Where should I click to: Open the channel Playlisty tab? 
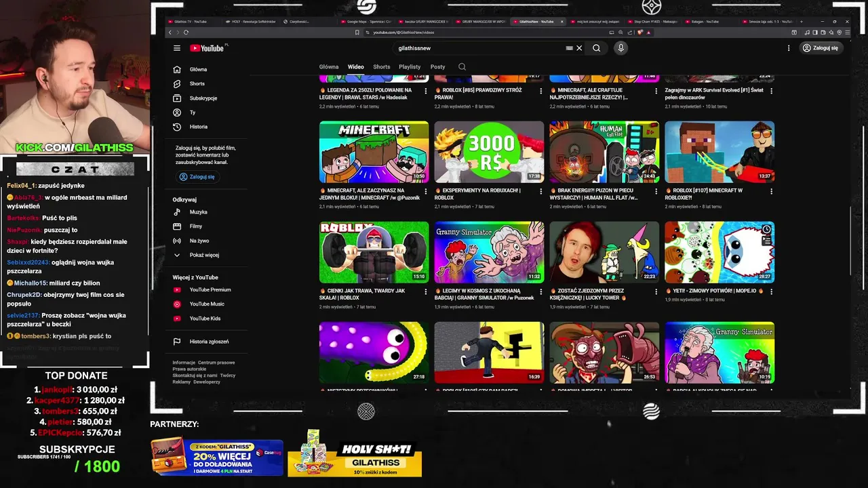410,67
